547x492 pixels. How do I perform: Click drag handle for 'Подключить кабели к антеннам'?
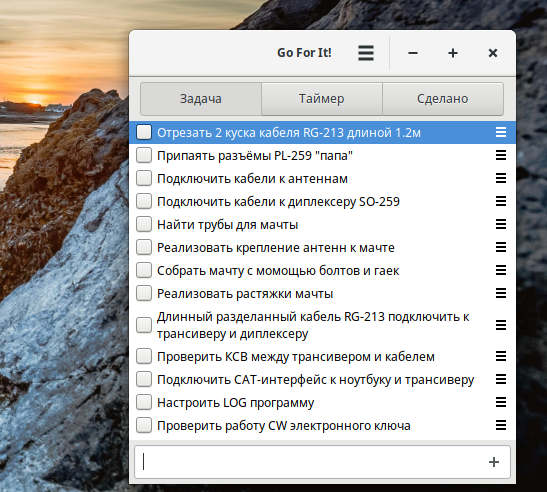click(x=501, y=178)
